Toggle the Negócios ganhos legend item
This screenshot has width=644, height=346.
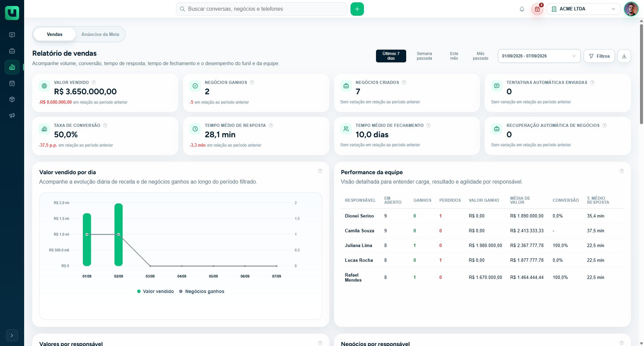coord(202,291)
